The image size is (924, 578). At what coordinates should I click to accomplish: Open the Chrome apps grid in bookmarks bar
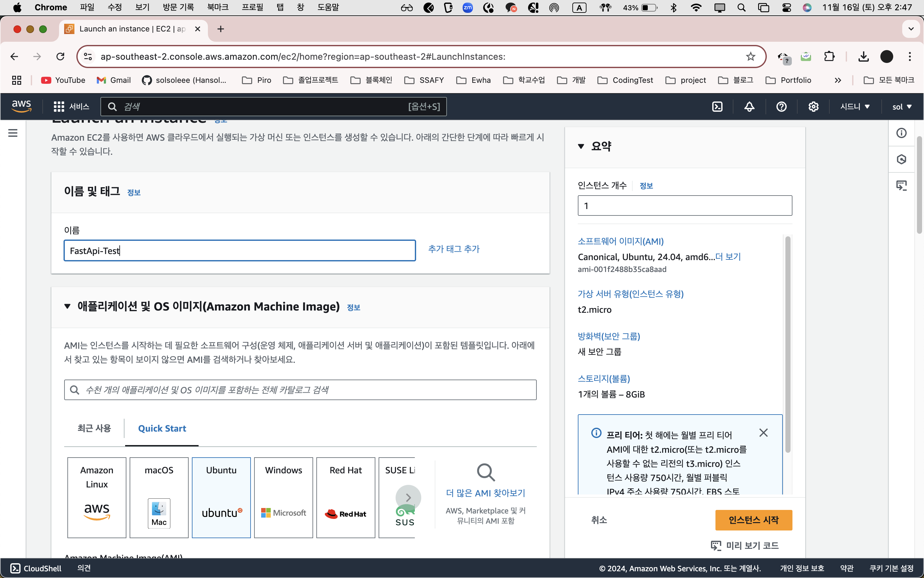(16, 80)
